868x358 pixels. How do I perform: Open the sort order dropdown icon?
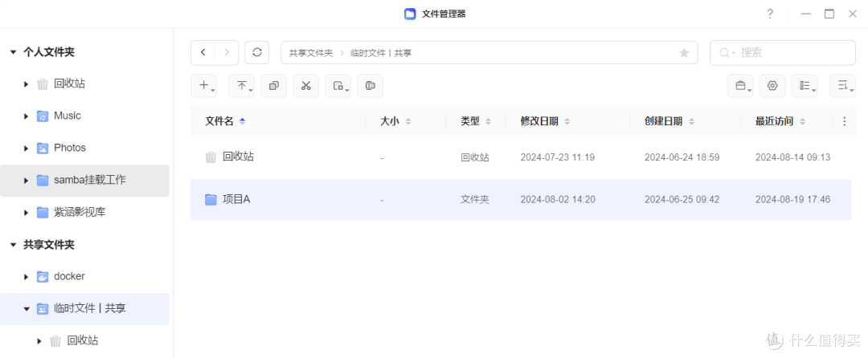click(x=842, y=86)
